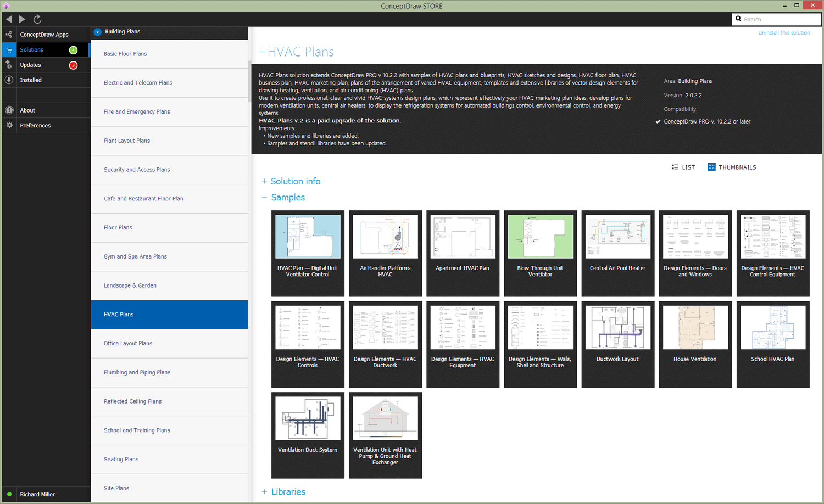Select Cafe and Restaurant Floor Plan
Image resolution: width=824 pixels, height=504 pixels.
(169, 199)
